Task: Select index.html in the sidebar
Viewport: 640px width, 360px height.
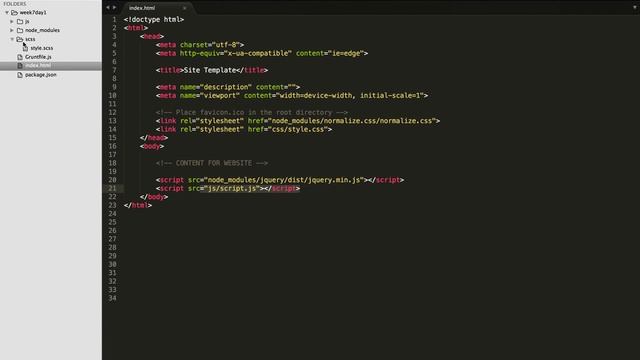Action: tap(38, 66)
